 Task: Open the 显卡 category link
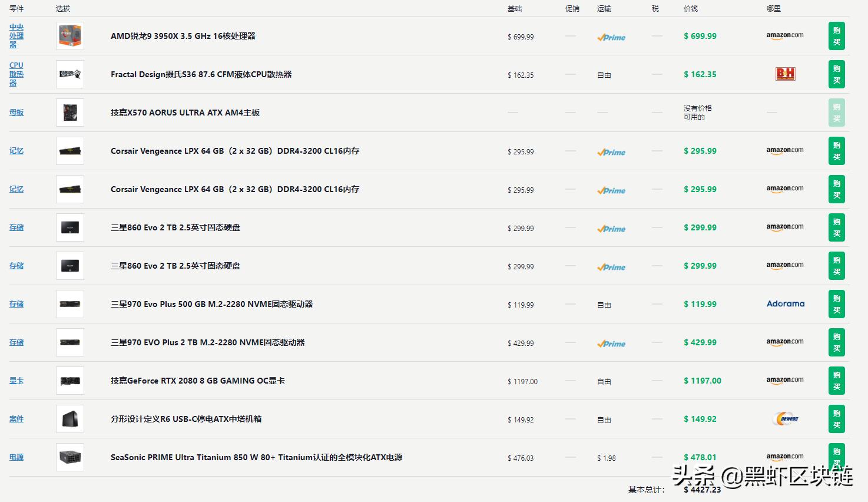coord(16,380)
